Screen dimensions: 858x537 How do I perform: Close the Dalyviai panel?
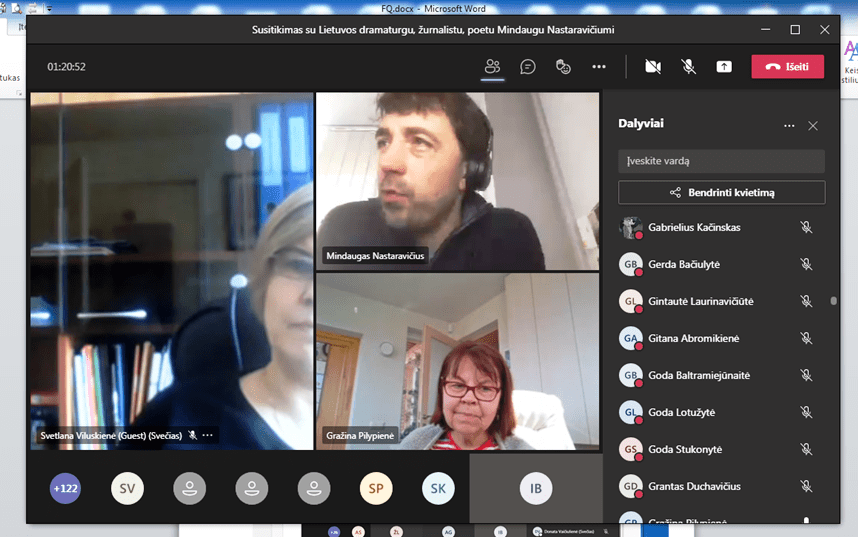[x=813, y=126]
